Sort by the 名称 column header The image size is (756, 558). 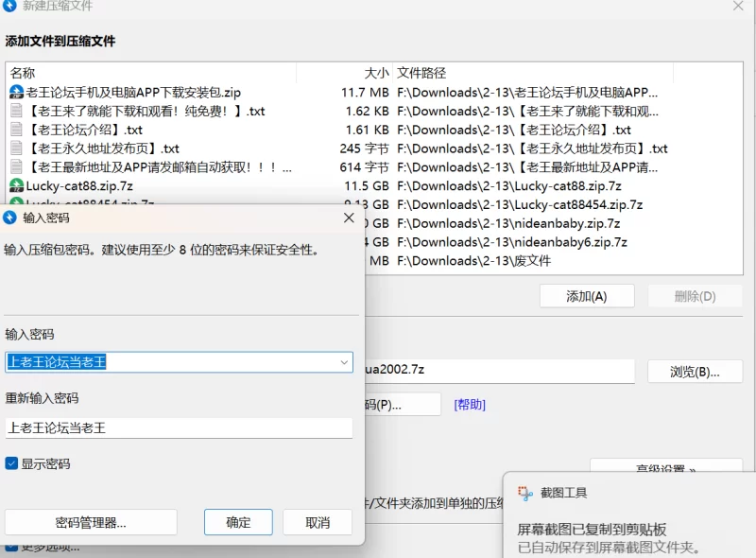[151, 73]
